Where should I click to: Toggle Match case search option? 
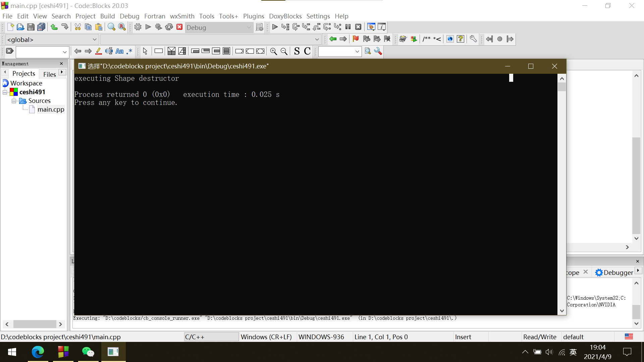pyautogui.click(x=119, y=51)
